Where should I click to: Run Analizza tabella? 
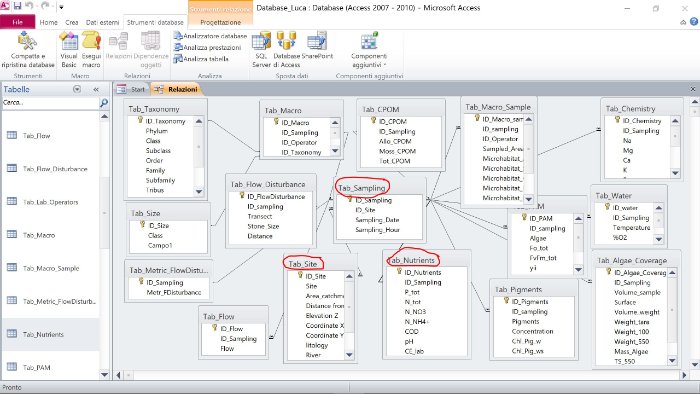[x=201, y=58]
